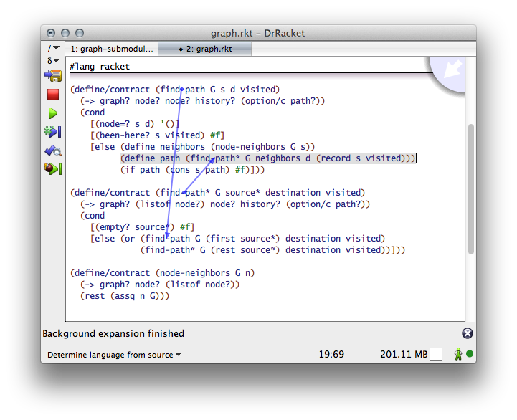Start the Debug tool icon
Image resolution: width=517 pixels, height=420 pixels.
(53, 169)
